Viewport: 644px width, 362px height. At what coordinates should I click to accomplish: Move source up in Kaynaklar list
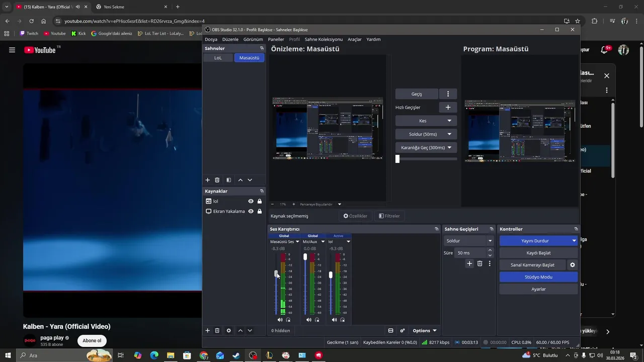click(x=240, y=330)
